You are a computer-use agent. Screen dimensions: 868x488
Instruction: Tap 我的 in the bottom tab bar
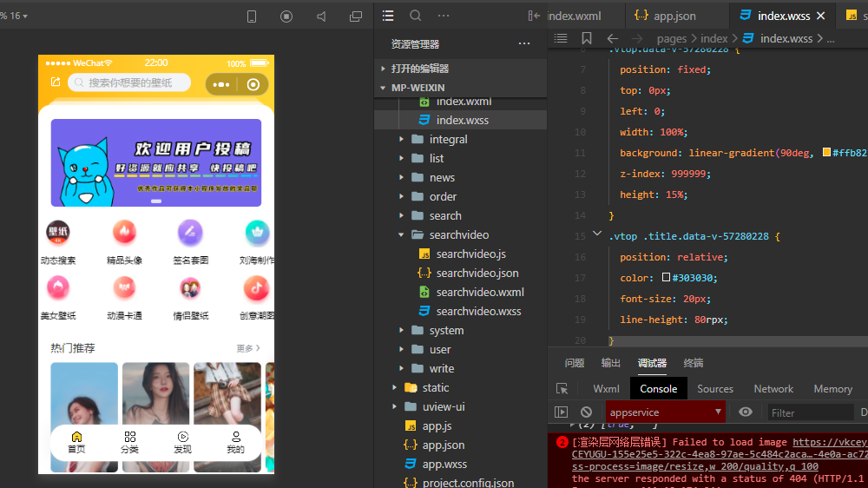tap(235, 443)
